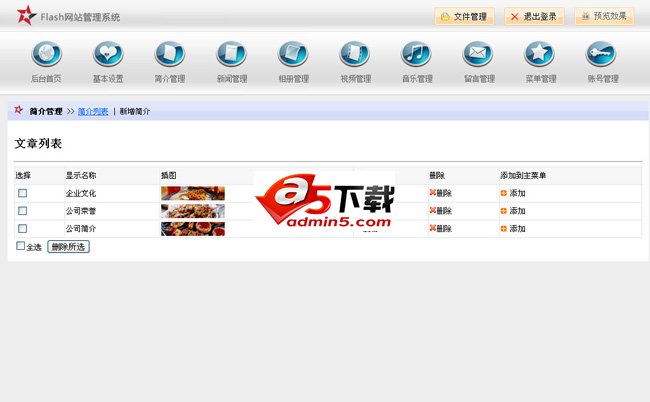Click the 公司简介 article name
The image size is (650, 402).
click(x=81, y=229)
